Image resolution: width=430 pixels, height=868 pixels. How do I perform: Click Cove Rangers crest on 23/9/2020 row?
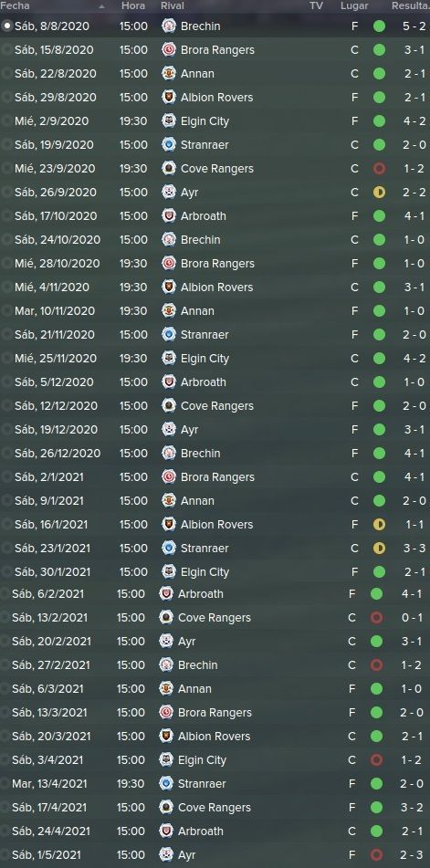tap(169, 168)
